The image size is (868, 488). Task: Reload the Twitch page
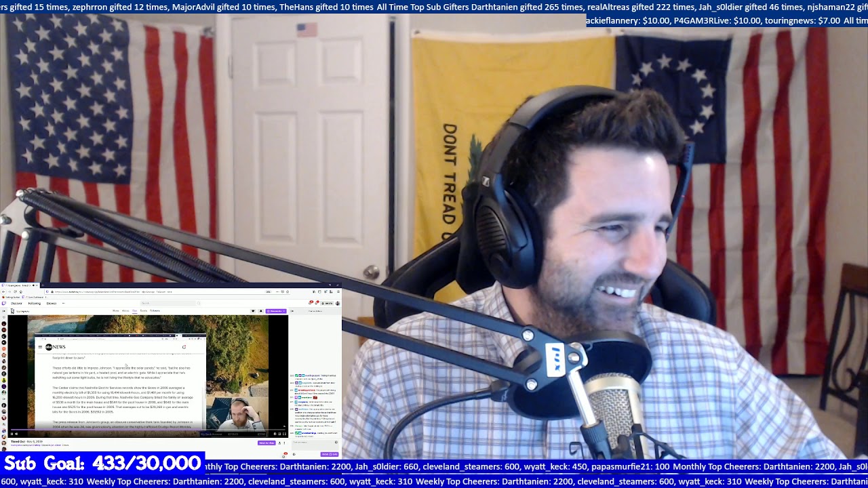coord(15,291)
